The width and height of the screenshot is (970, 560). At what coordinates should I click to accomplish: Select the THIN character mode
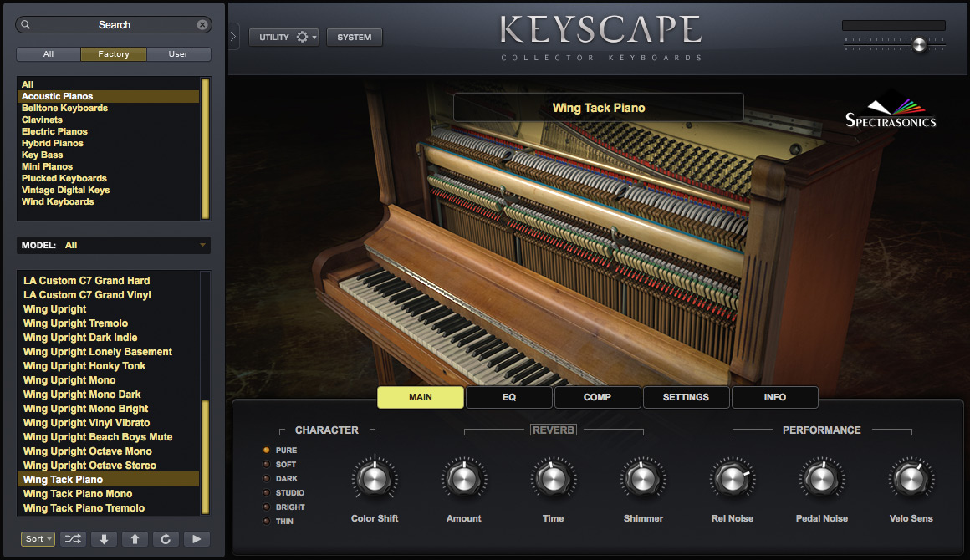coord(267,521)
